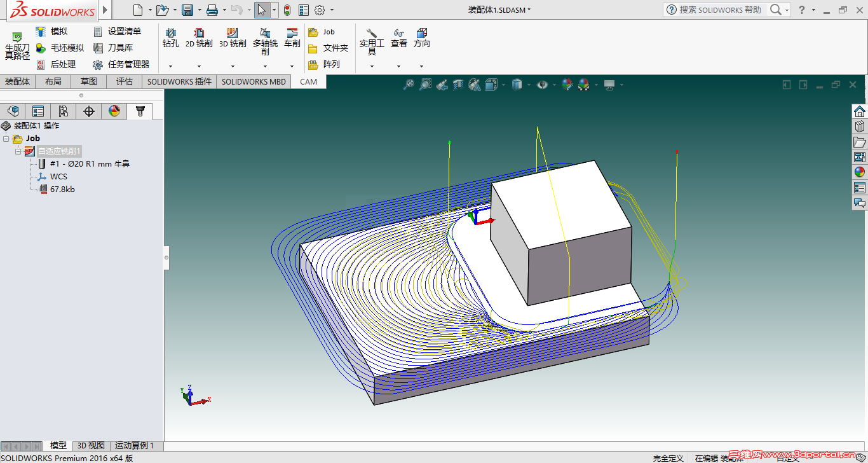Open the PropertyManager tab

38,111
